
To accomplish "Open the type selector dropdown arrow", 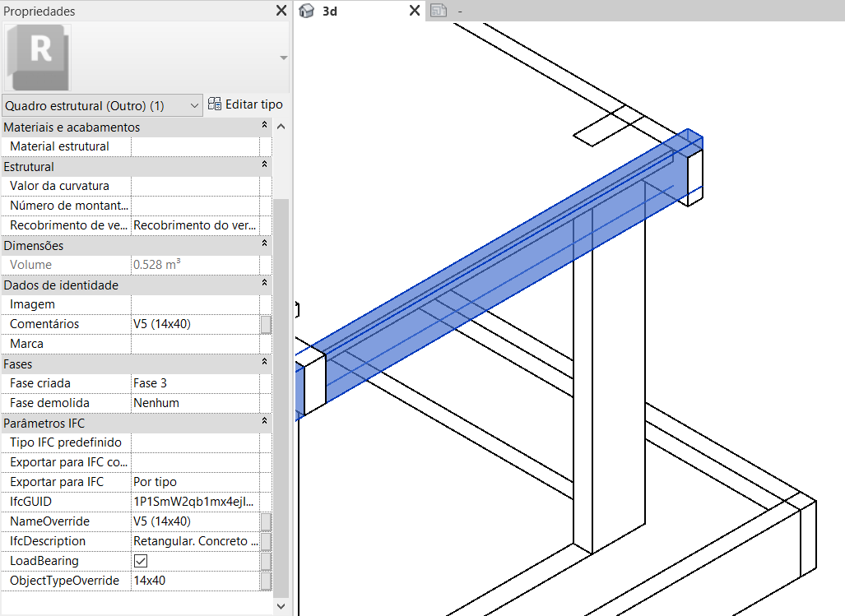I will coord(284,58).
